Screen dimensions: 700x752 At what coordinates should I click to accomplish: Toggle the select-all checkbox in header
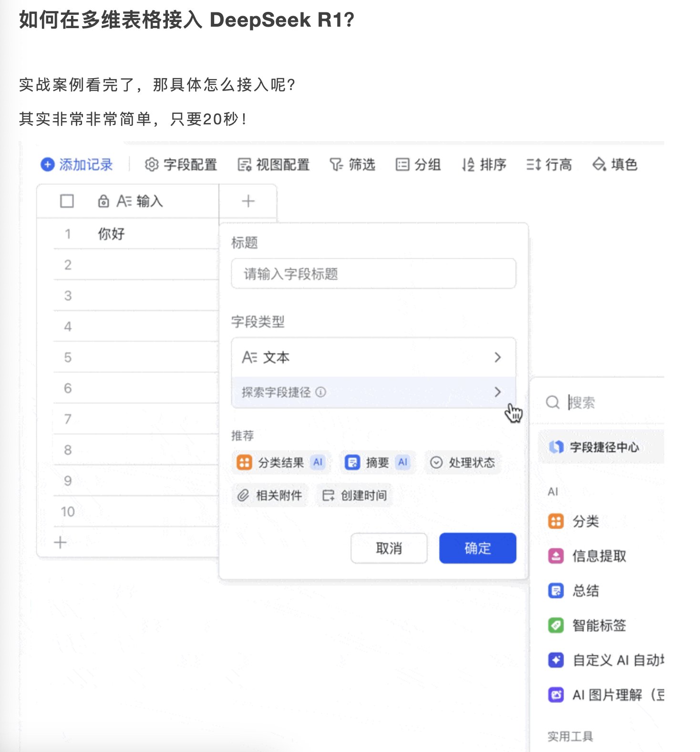pyautogui.click(x=67, y=201)
